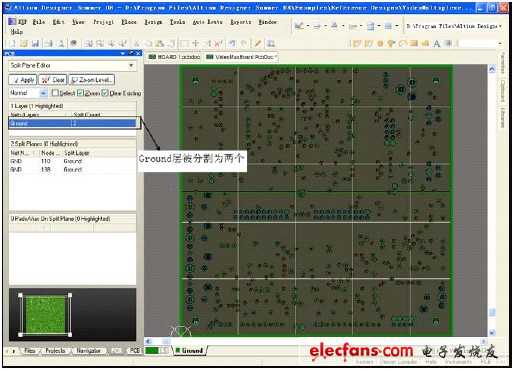This screenshot has height=371, width=513.
Task: Switch to the Navigator panel tab
Action: pyautogui.click(x=88, y=351)
